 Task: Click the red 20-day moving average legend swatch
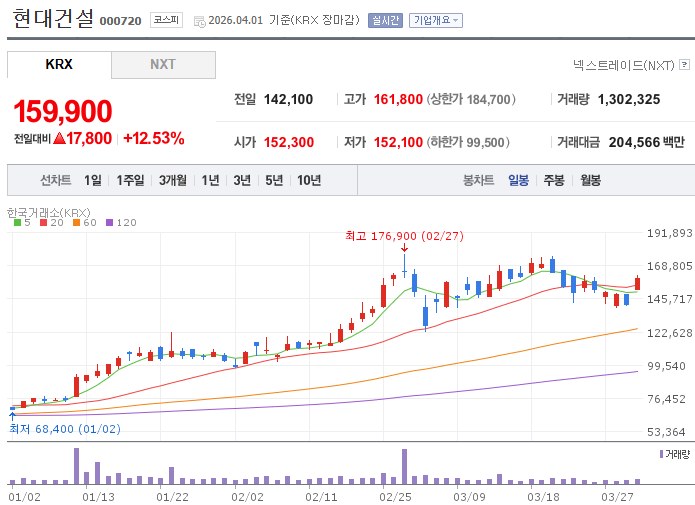43,223
